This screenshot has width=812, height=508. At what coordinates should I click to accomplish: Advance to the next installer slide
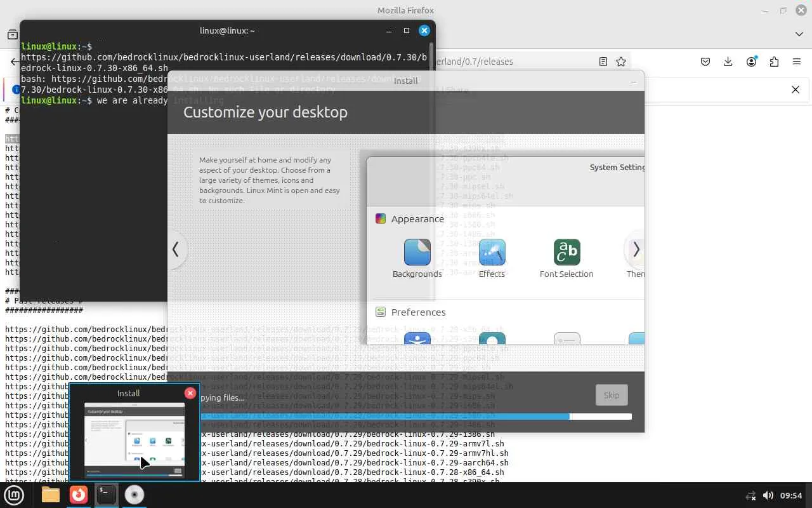pyautogui.click(x=636, y=250)
